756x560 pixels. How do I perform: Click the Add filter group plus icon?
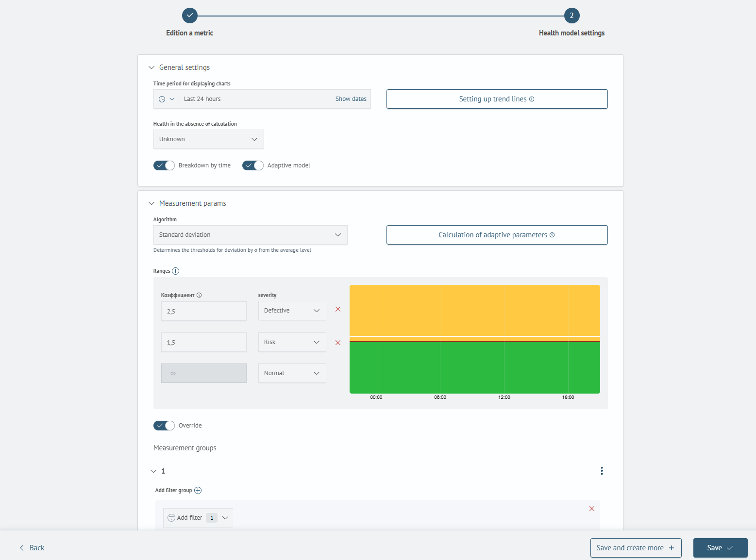tap(198, 491)
